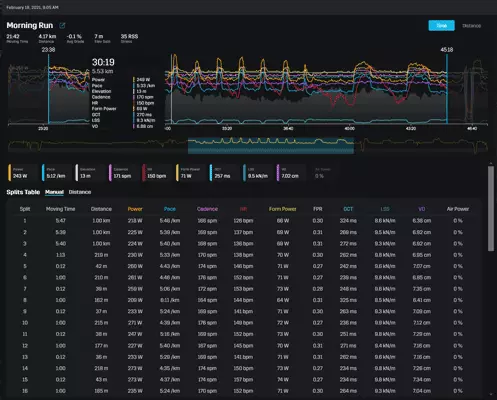The height and width of the screenshot is (400, 497).
Task: Click the Air Power column header
Action: tap(458, 209)
